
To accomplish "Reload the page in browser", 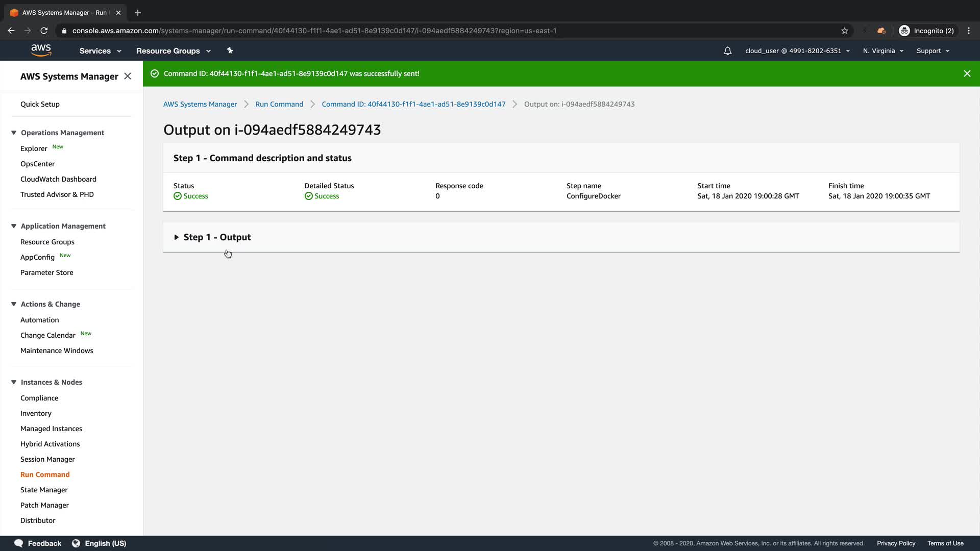I will point(44,31).
